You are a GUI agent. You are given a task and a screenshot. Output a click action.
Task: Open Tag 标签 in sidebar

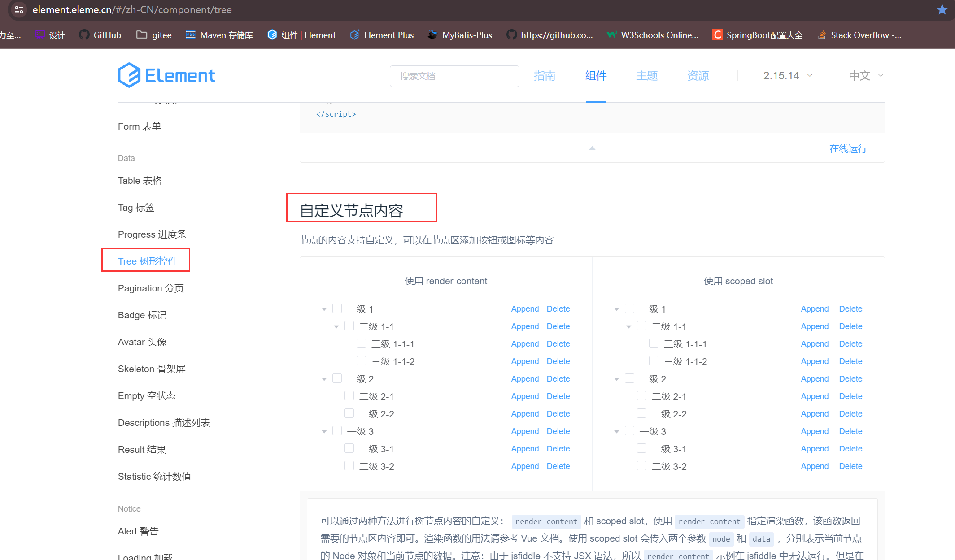pos(136,207)
